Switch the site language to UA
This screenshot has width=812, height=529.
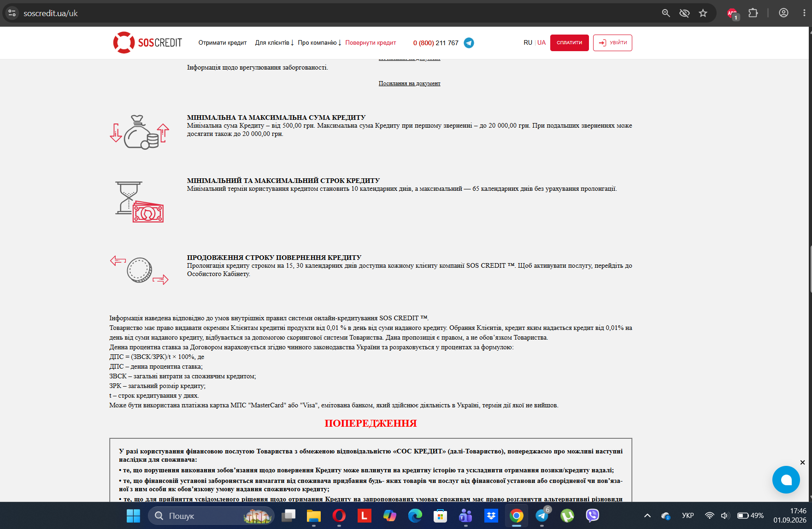click(541, 42)
